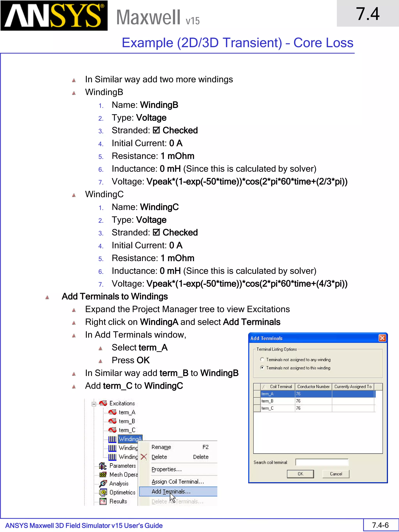Click the Mesh Operations node icon
The height and width of the screenshot is (532, 399).
tap(103, 475)
